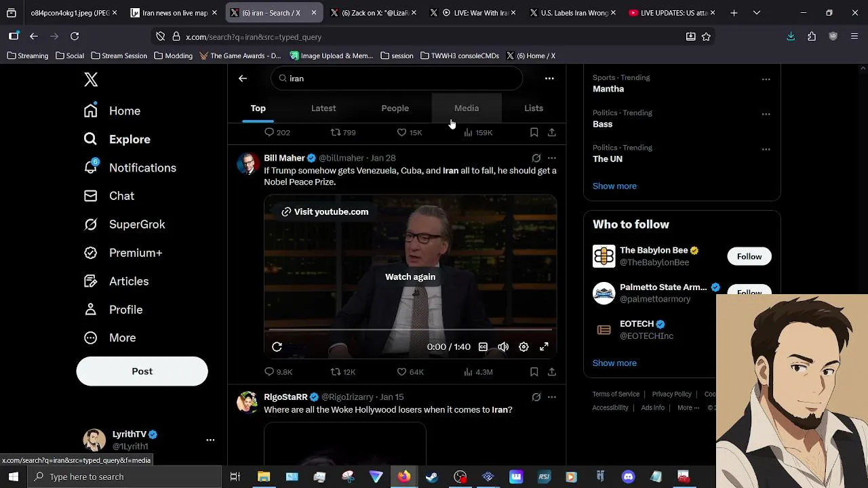
Task: Open new browser tab
Action: pyautogui.click(x=734, y=12)
